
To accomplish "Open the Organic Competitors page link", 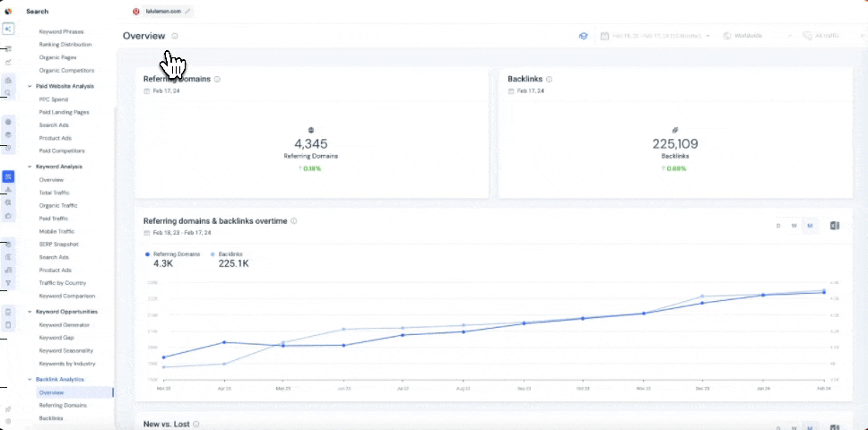I will click(66, 70).
